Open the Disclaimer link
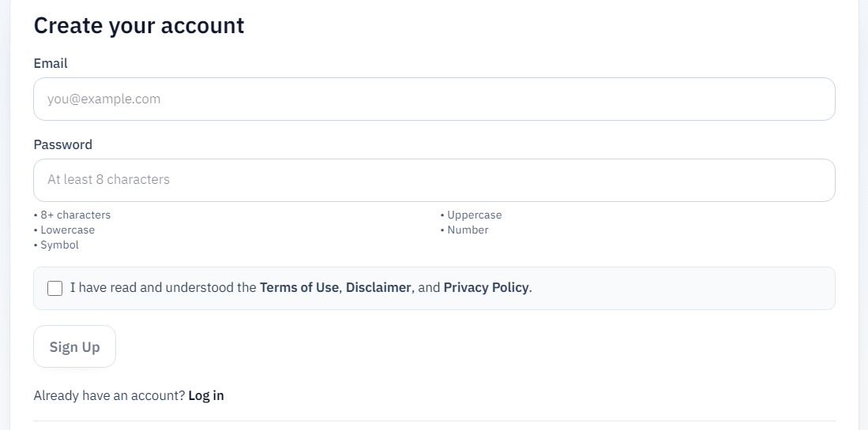The image size is (868, 430). click(378, 288)
